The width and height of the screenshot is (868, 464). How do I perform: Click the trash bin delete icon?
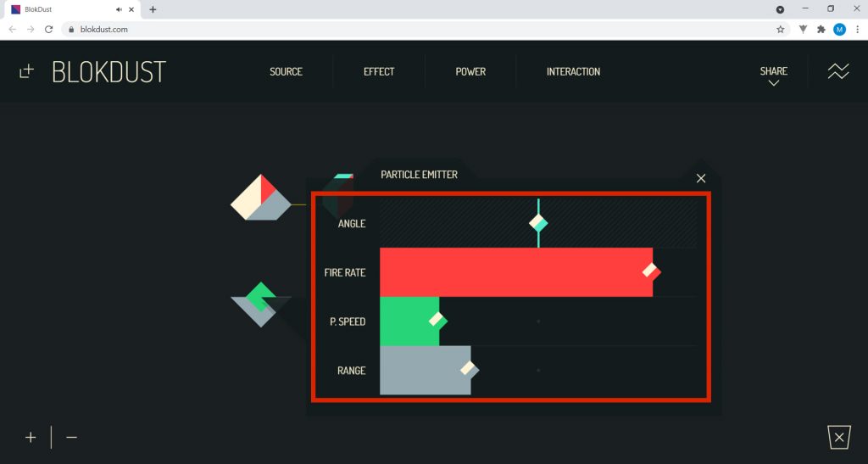tap(839, 438)
